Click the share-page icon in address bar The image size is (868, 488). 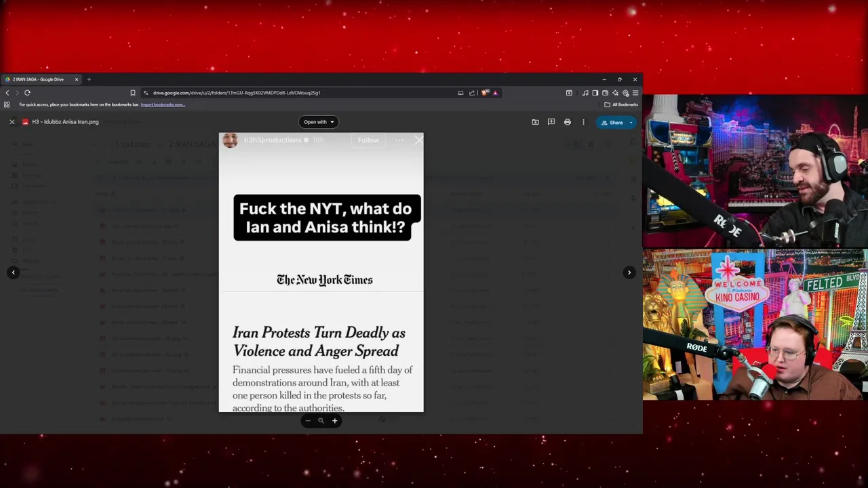tap(472, 93)
